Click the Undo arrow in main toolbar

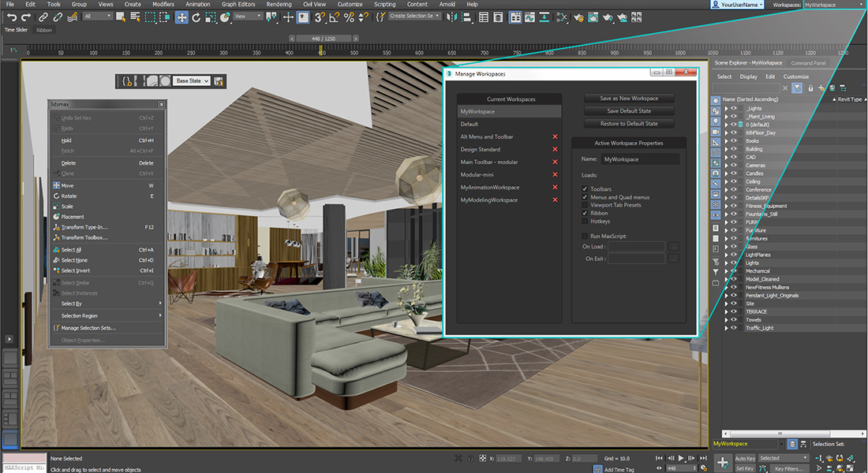tap(11, 17)
